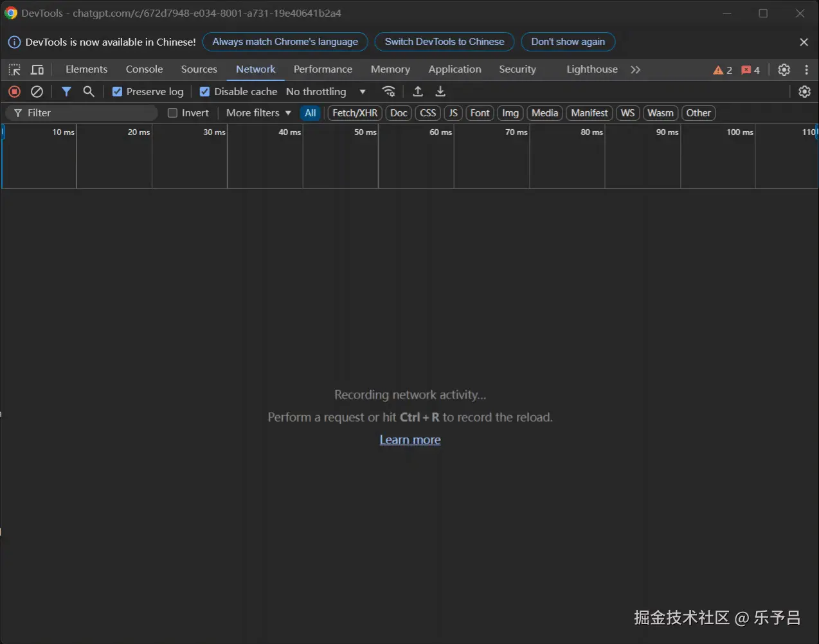The image size is (819, 644).
Task: Switch to the Security tab
Action: pyautogui.click(x=517, y=69)
